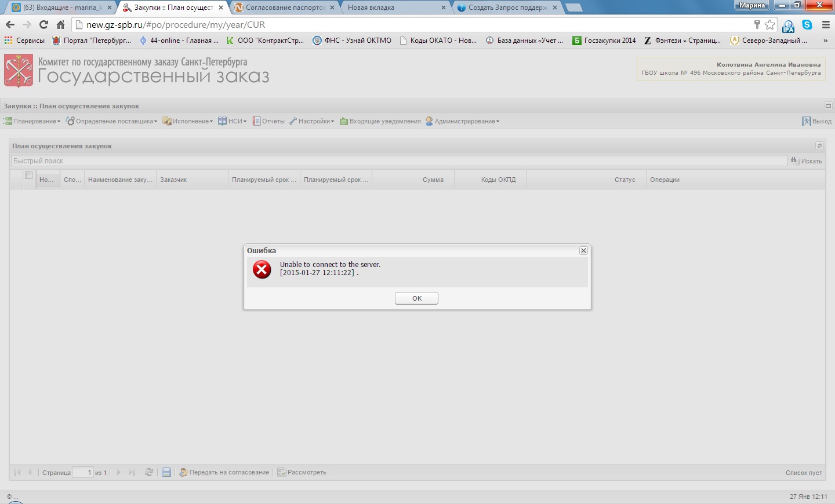The height and width of the screenshot is (504, 835).
Task: Click the browser Home icon
Action: pyautogui.click(x=60, y=24)
